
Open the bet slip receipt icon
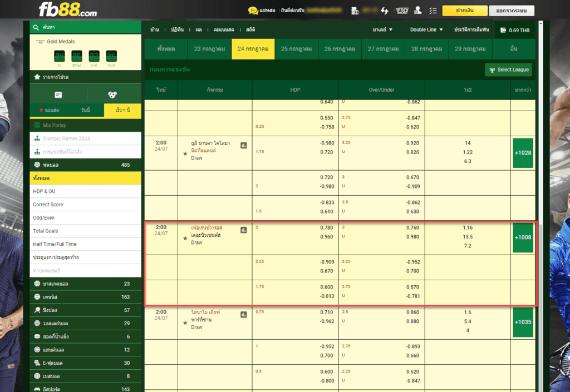[x=58, y=95]
